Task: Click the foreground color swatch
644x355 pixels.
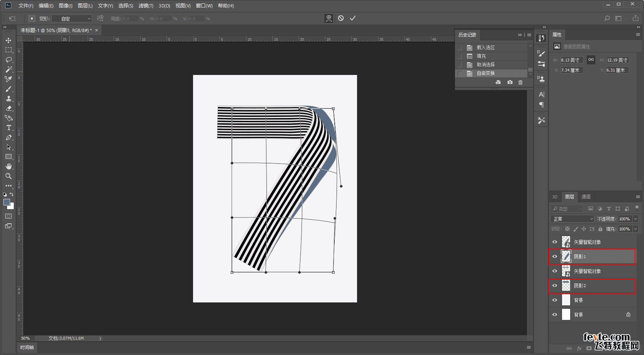Action: (6, 202)
